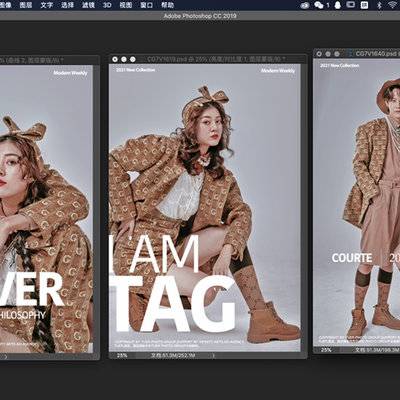
Task: Click the zoom percentage field in TAG window
Action: tap(122, 356)
